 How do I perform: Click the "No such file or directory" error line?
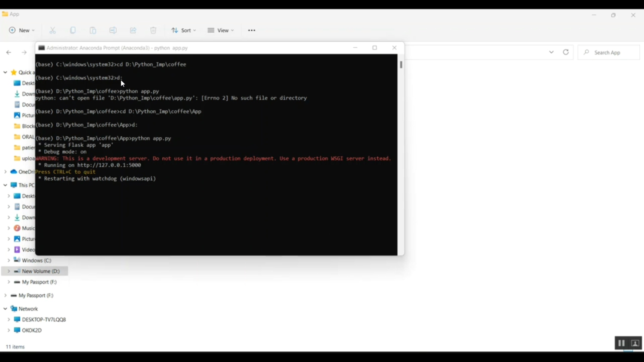(x=171, y=98)
